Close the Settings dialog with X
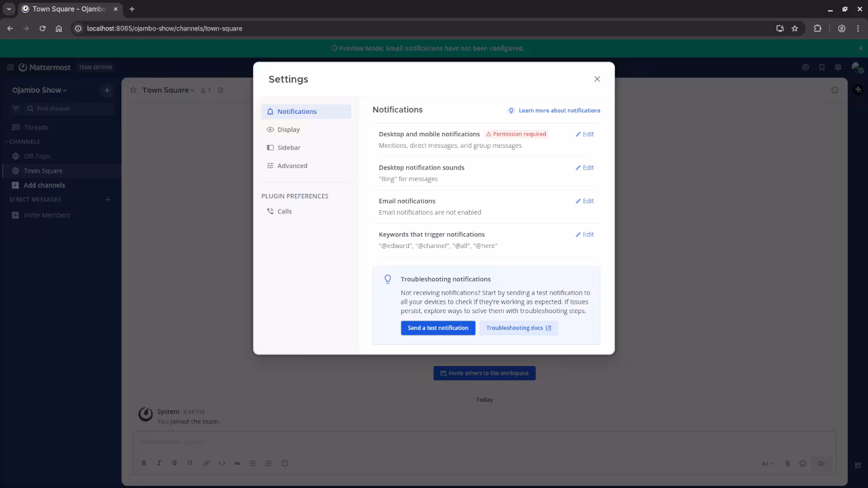This screenshot has height=488, width=868. [597, 79]
